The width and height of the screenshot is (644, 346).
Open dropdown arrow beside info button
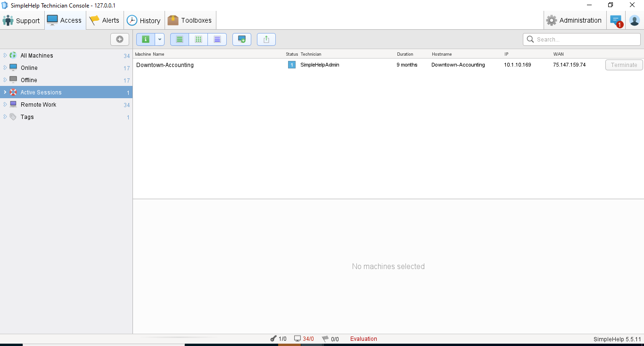[x=160, y=40]
